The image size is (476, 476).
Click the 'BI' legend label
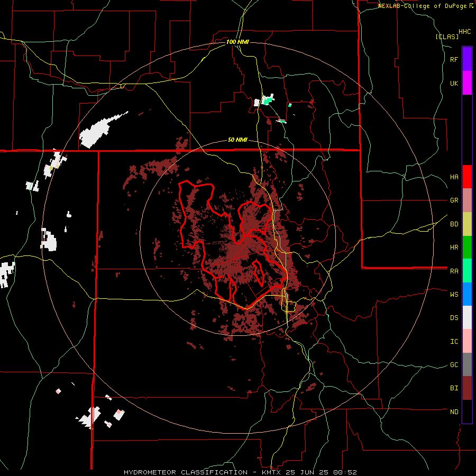[454, 388]
